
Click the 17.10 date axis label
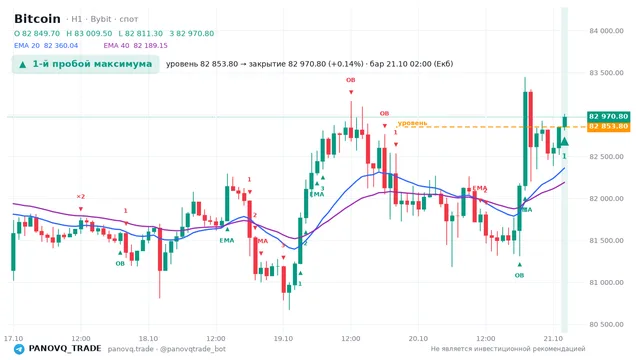[13, 339]
